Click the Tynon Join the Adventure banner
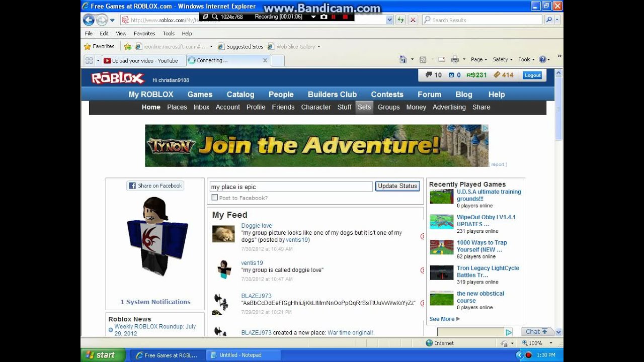The image size is (644, 362). point(316,146)
